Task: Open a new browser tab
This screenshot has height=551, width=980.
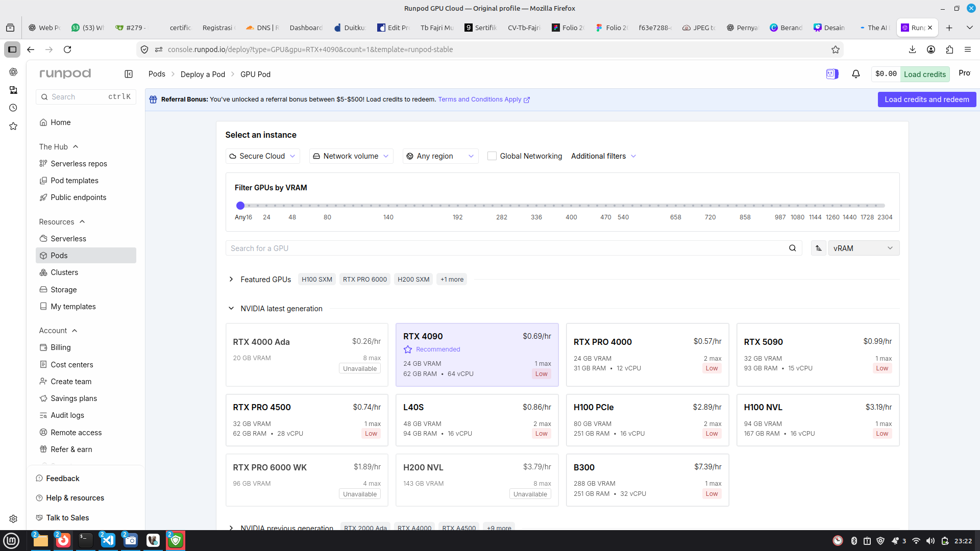Action: (x=949, y=28)
